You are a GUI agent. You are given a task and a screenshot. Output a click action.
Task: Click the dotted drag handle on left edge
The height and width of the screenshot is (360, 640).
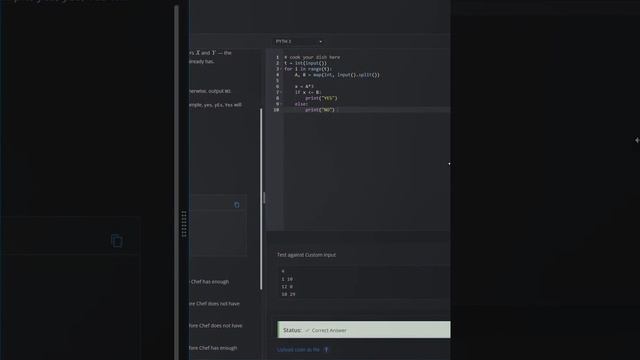[x=184, y=224]
